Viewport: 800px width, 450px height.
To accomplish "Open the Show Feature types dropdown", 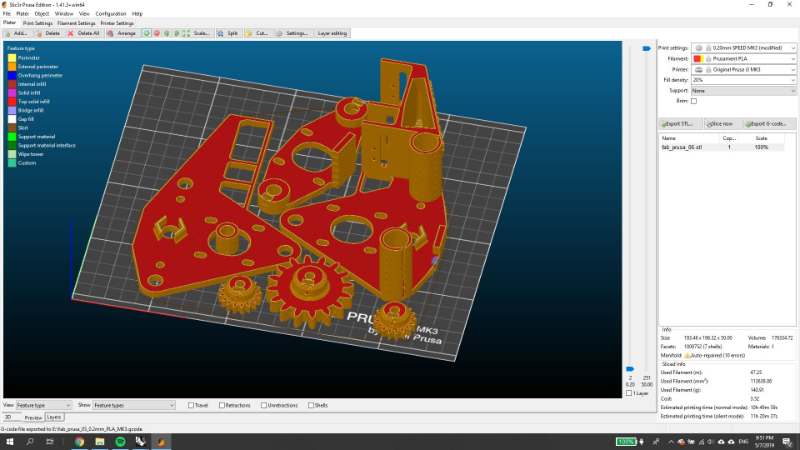I will click(134, 405).
